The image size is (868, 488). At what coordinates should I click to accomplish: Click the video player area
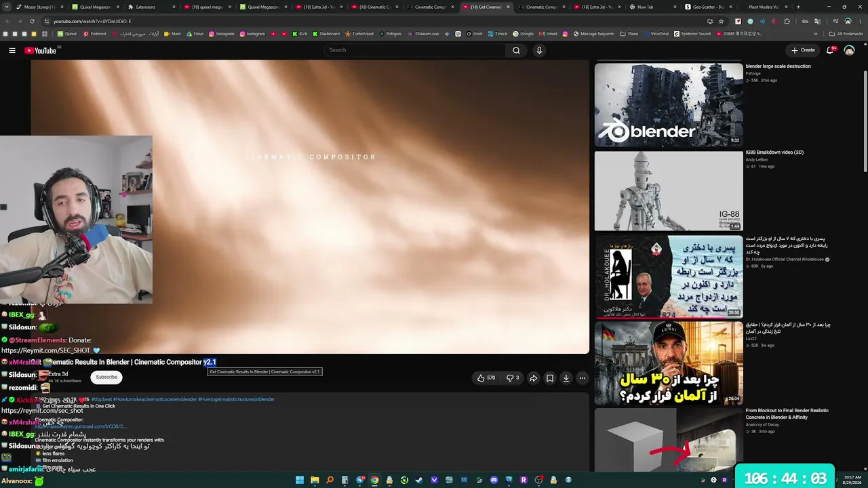310,207
